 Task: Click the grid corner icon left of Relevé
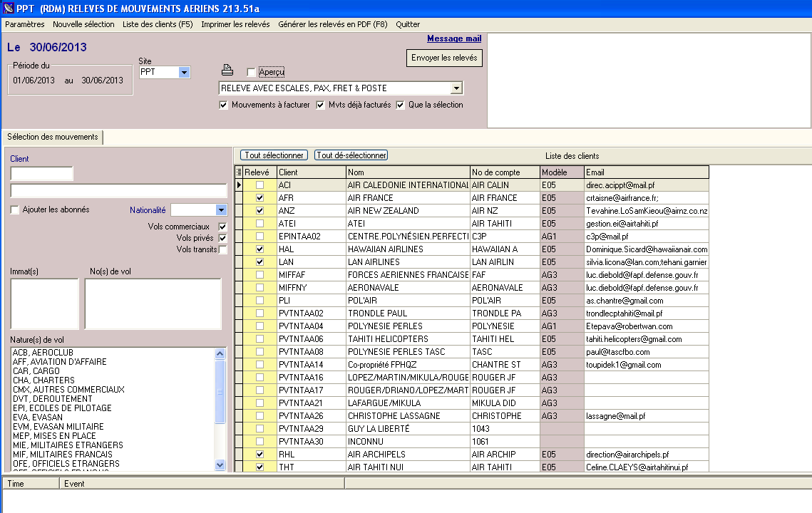238,172
